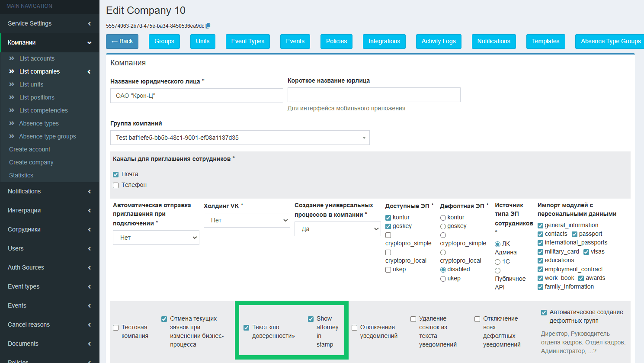Open the Auth Sources sidebar menu
This screenshot has height=363, width=644.
49,267
